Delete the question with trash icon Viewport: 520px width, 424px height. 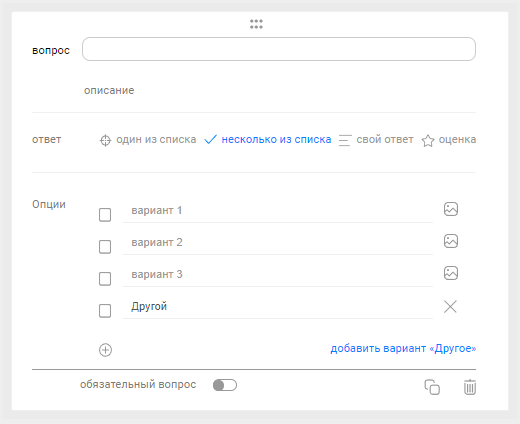click(x=470, y=387)
